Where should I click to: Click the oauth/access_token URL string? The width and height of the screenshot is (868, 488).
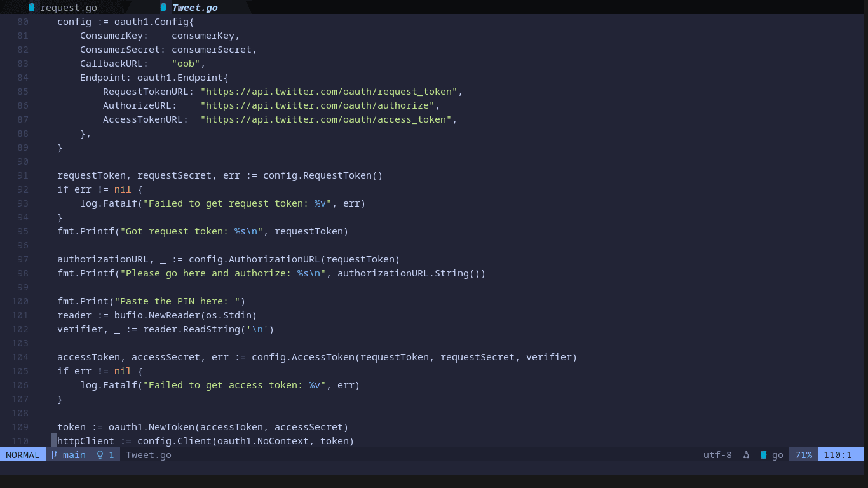pyautogui.click(x=326, y=119)
